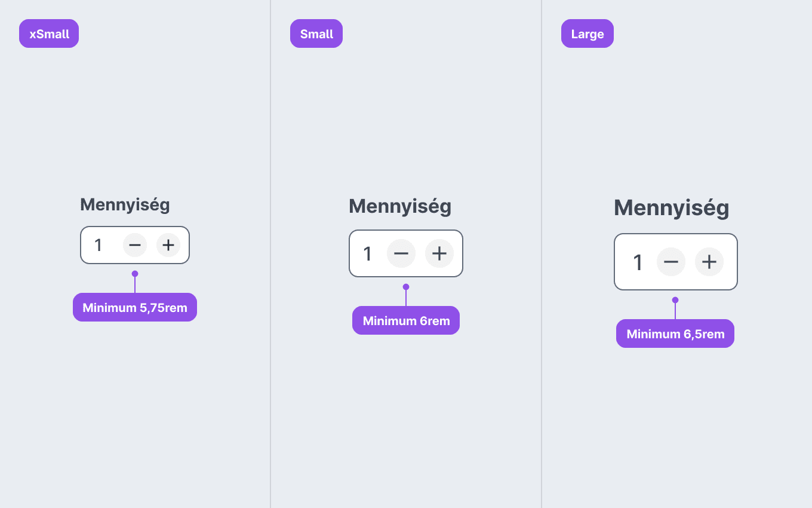Click the Minimum 6rem annotation label
812x508 pixels.
click(406, 320)
